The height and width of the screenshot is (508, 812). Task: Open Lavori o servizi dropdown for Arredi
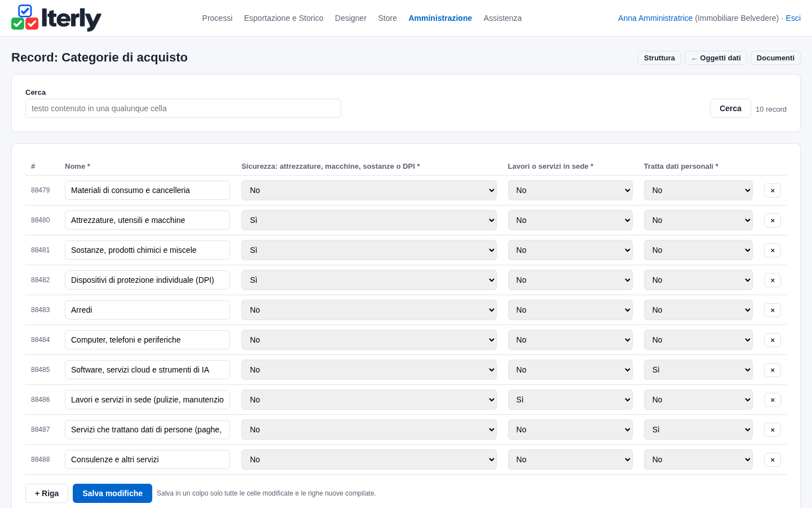[570, 310]
